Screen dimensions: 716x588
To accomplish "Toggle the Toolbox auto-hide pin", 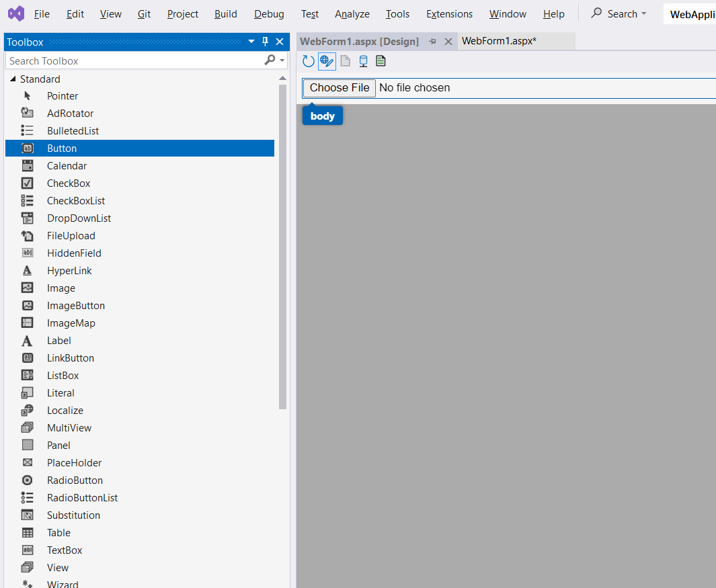I will [266, 42].
